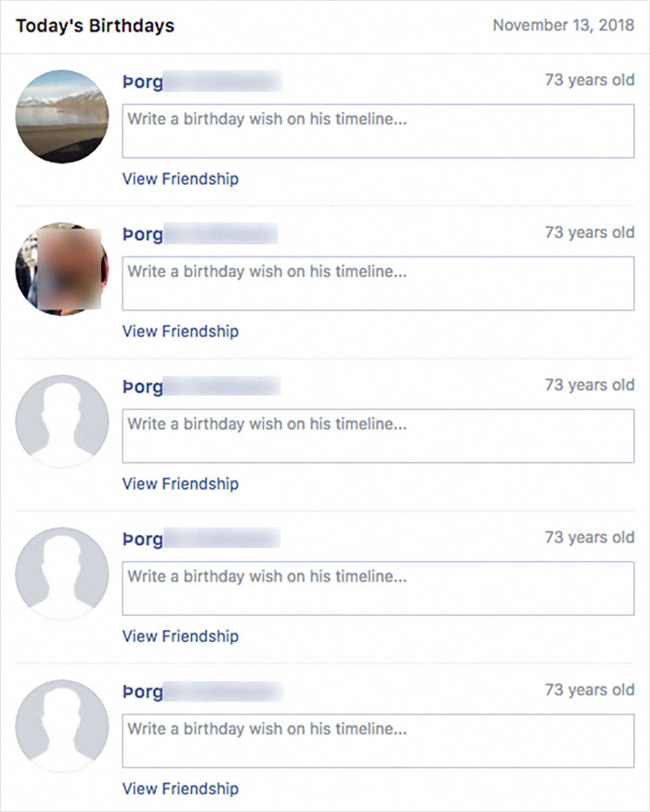Image resolution: width=650 pixels, height=812 pixels.
Task: Click the second Þorg name in the list
Action: tap(137, 232)
